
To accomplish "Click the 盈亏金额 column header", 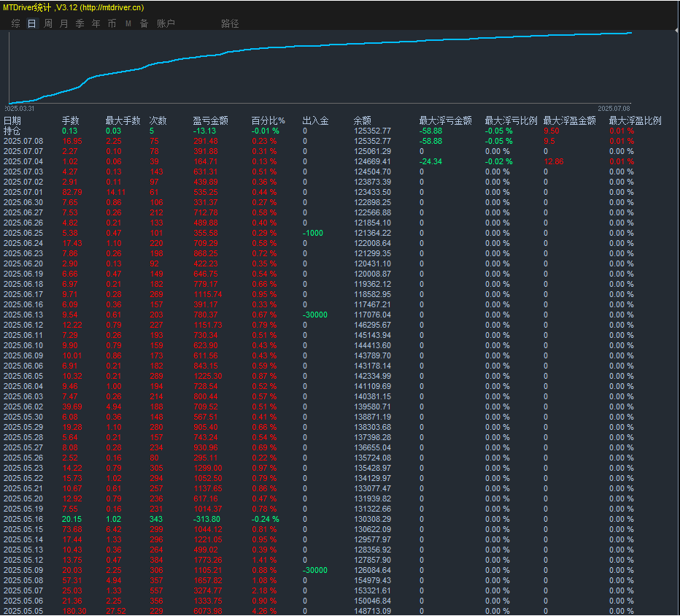I will coord(210,120).
